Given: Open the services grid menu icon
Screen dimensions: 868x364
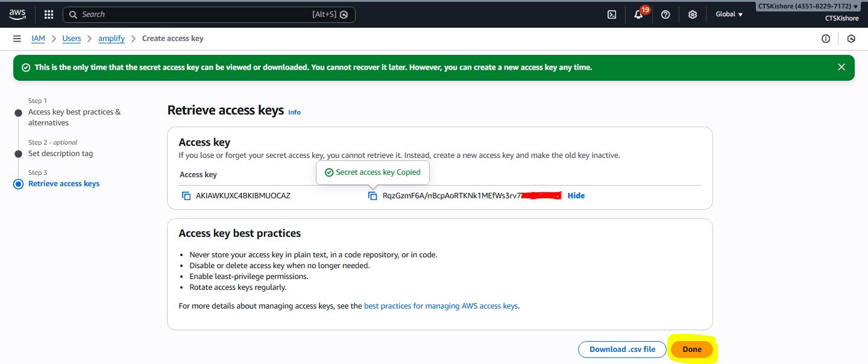Looking at the screenshot, I should coord(49,14).
